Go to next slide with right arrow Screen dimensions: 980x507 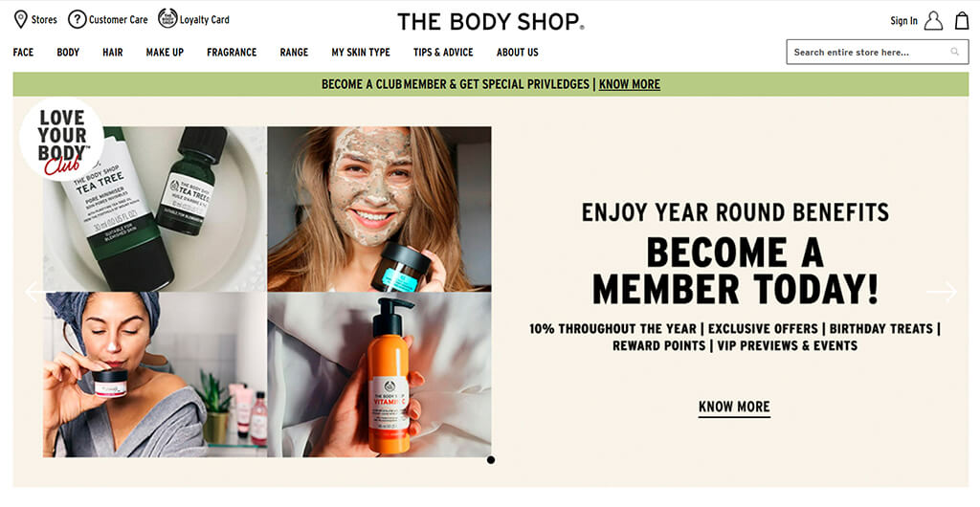pyautogui.click(x=942, y=292)
